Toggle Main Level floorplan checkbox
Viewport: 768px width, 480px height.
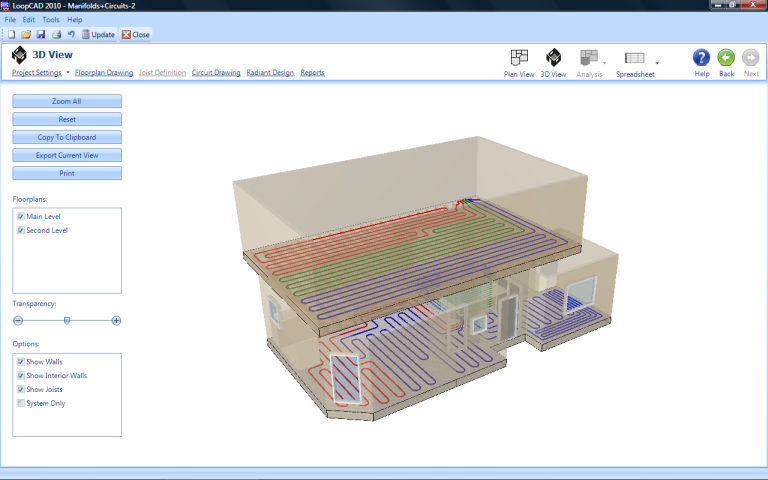coord(21,216)
